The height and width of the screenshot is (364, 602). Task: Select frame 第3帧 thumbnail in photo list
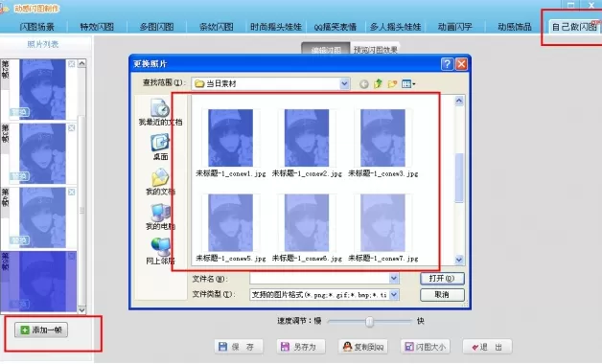point(42,153)
